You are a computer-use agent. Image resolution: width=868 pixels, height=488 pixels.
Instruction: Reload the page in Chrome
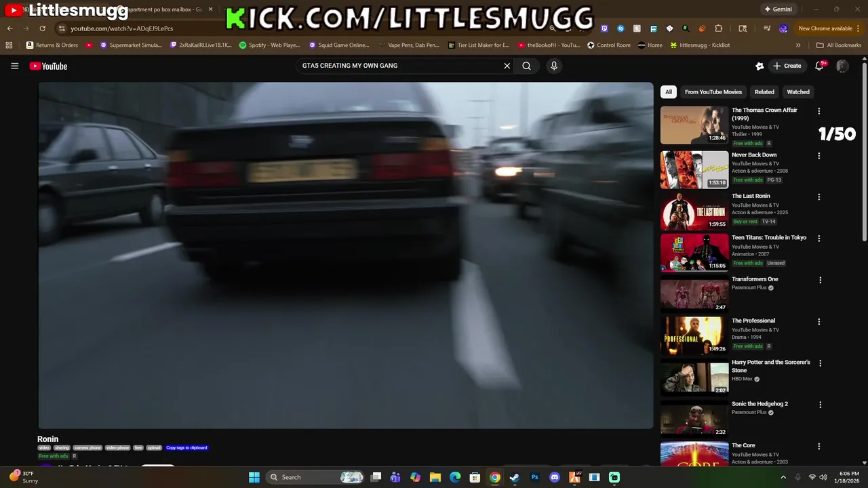click(42, 28)
